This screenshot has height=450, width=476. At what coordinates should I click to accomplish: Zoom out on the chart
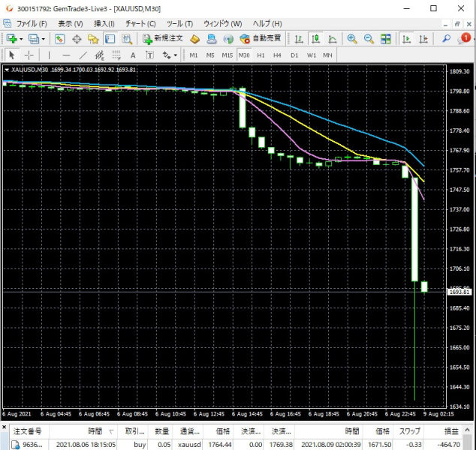click(369, 39)
